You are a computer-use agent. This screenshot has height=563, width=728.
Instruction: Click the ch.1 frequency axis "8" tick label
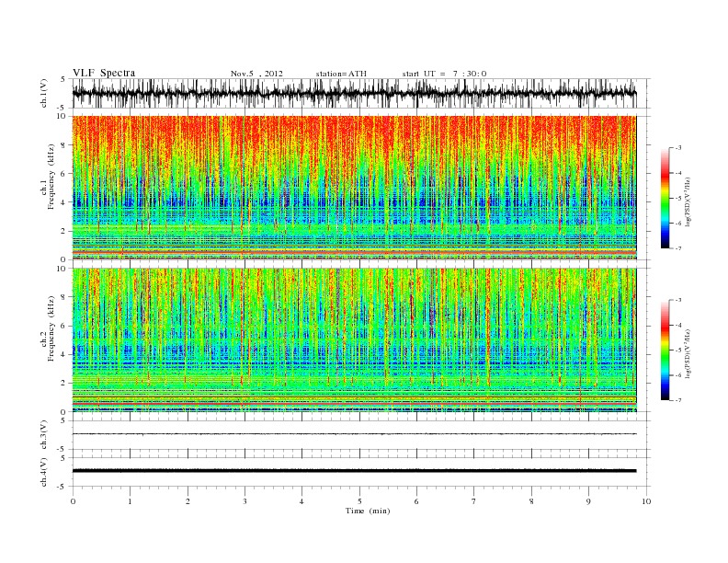[65, 145]
